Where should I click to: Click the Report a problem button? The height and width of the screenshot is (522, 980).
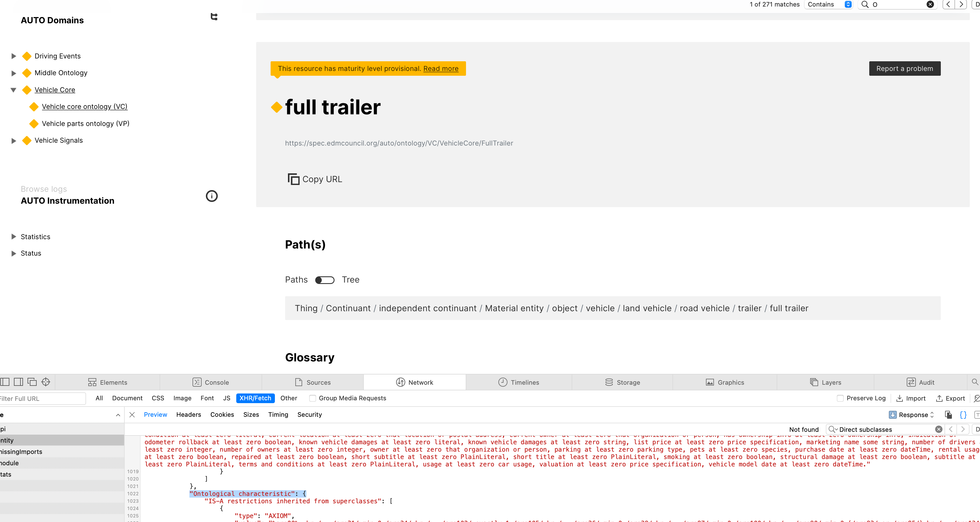905,68
